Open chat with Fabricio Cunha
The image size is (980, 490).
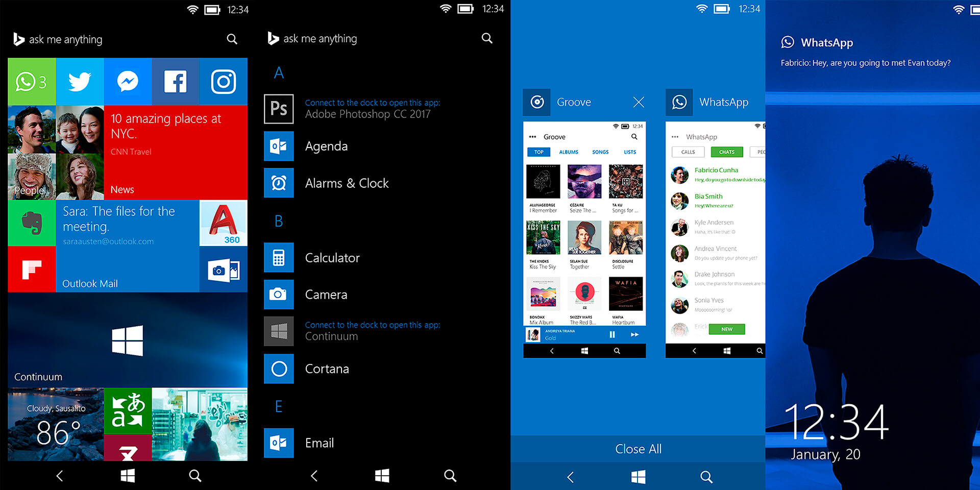717,175
